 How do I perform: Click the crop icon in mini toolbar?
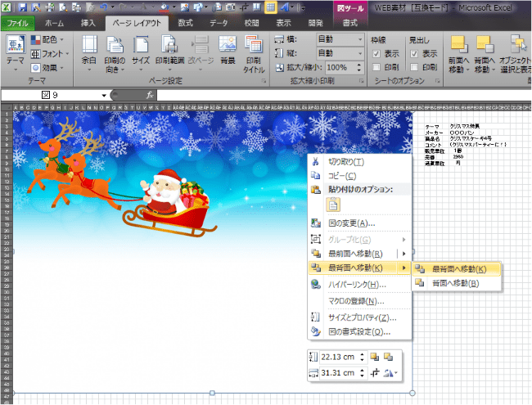(x=375, y=373)
